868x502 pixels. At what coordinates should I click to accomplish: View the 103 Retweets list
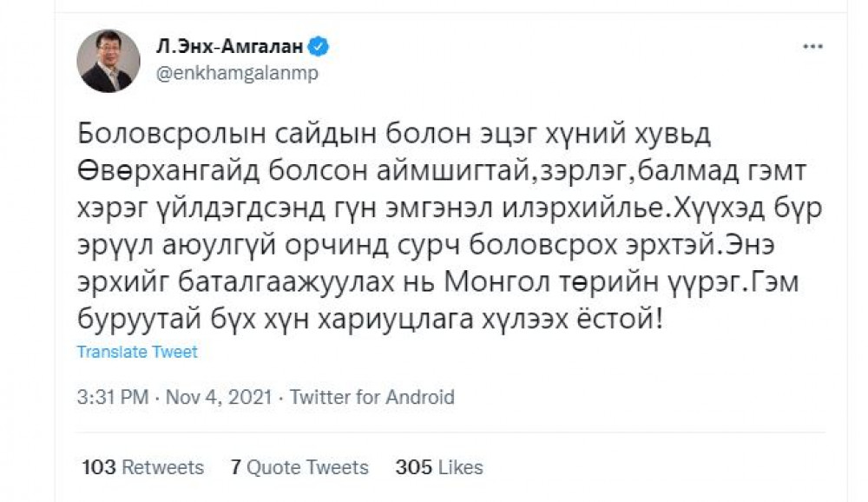143,467
